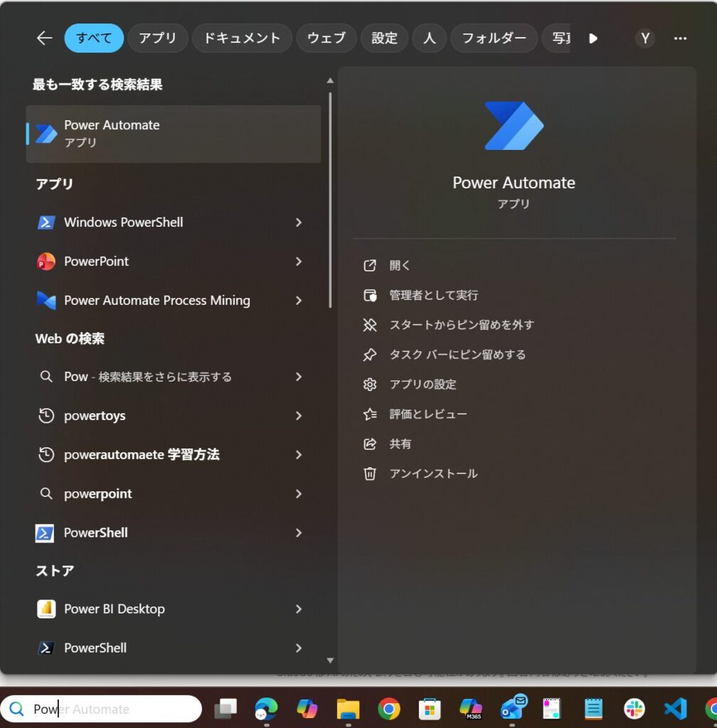Viewport: 717px width, 728px height.
Task: Select the ドキュメント filter tab
Action: [x=242, y=38]
